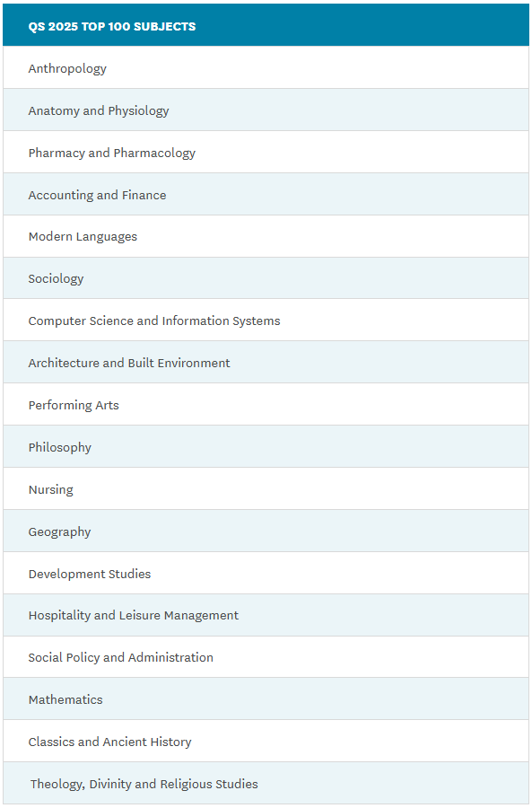Click Pharmacy and Pharmacology entry
Screen dimensions: 532x808
coord(266,152)
